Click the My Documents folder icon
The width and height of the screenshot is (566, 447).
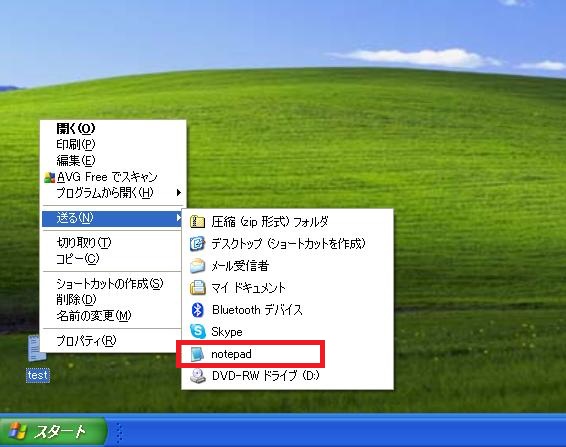coord(197,288)
